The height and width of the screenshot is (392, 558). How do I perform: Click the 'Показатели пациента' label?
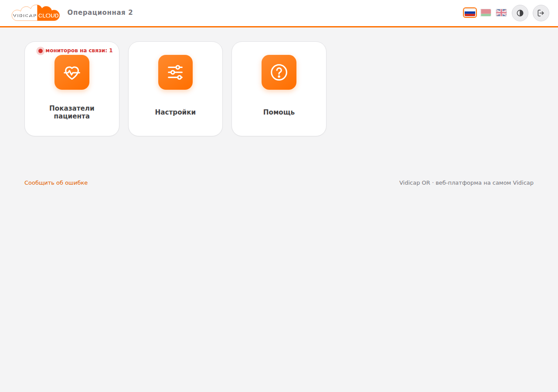tap(72, 112)
